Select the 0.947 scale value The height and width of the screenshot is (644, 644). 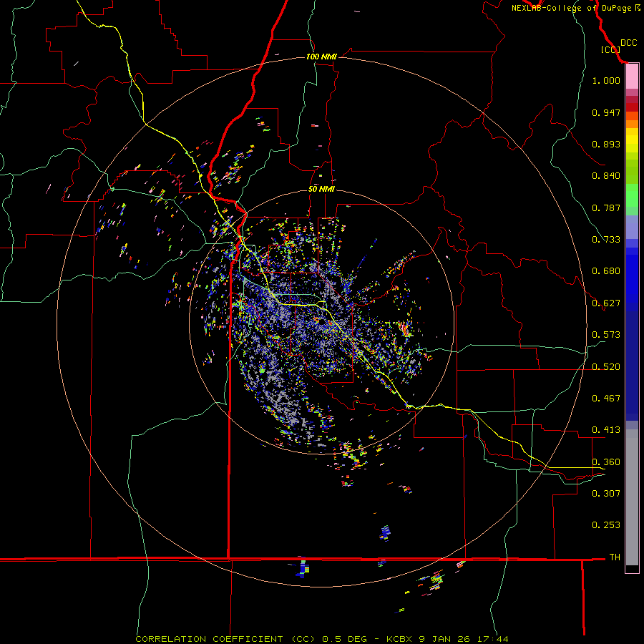(606, 112)
